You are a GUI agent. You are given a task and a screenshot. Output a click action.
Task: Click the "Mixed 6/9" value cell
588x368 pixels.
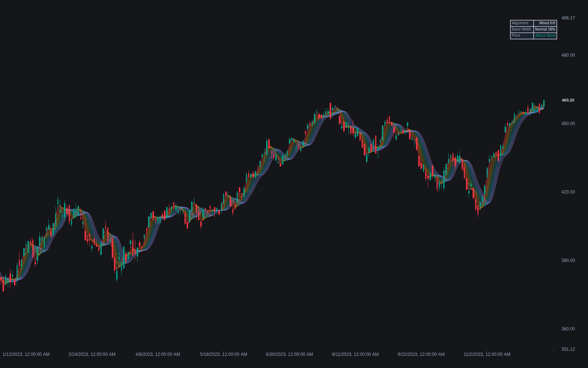(545, 23)
